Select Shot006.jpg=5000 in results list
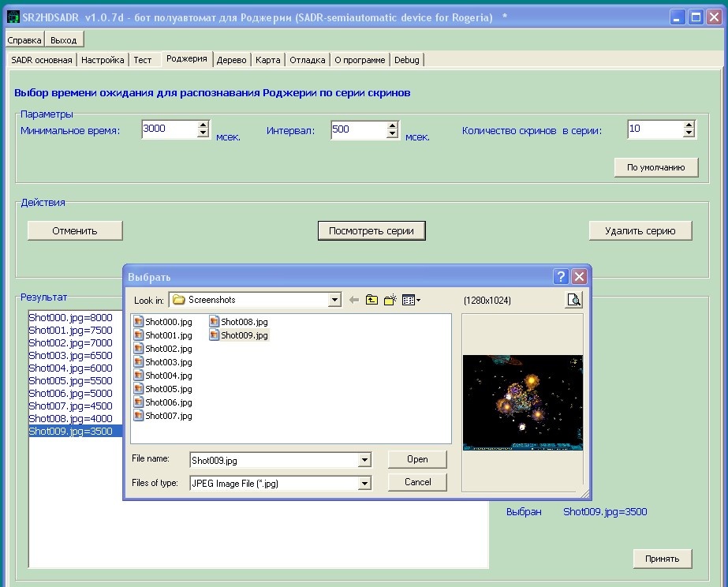728x587 pixels. pos(70,393)
